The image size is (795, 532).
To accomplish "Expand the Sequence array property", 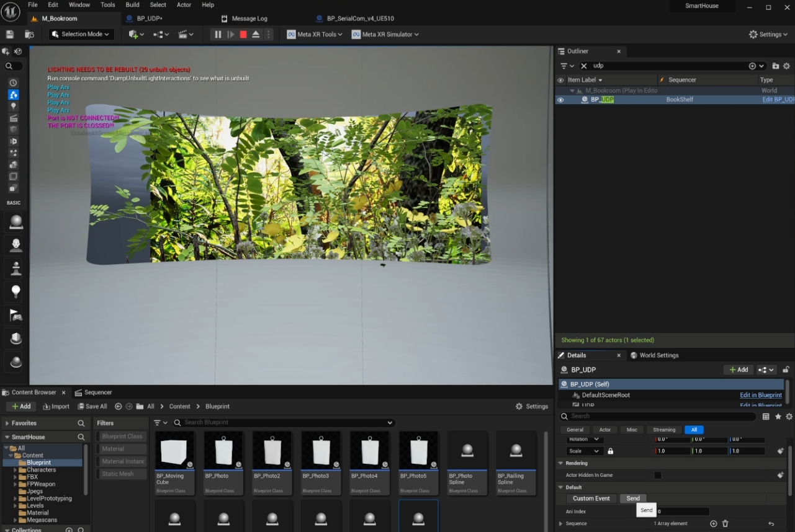I will pos(561,524).
